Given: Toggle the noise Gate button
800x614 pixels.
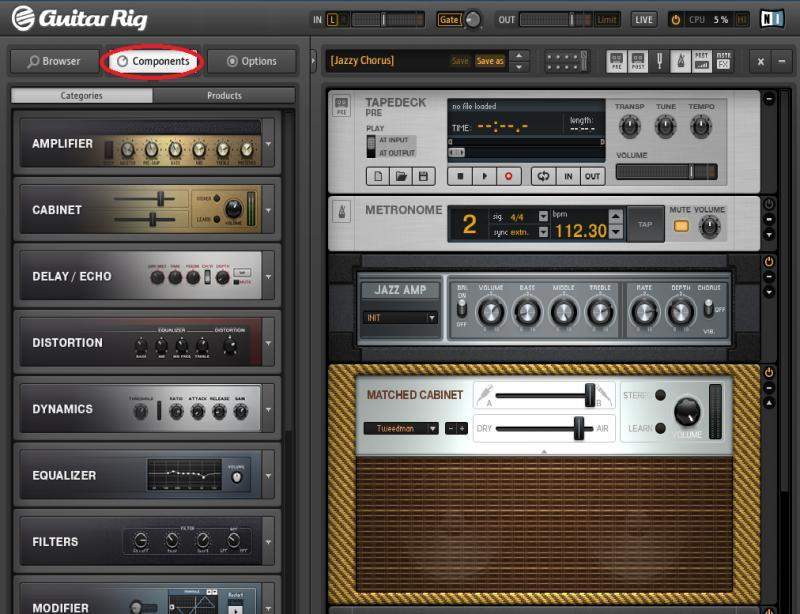Looking at the screenshot, I should [x=449, y=20].
